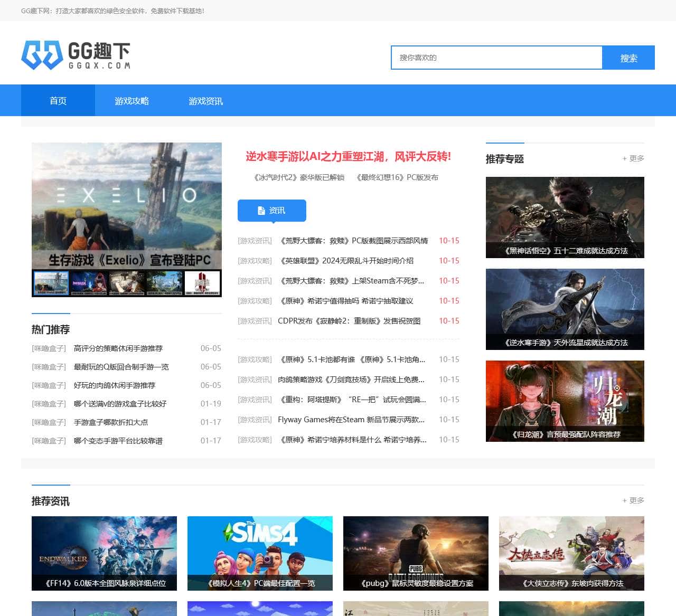The width and height of the screenshot is (676, 616).
Task: Switch to the 游戏攻略 tab
Action: [x=131, y=100]
